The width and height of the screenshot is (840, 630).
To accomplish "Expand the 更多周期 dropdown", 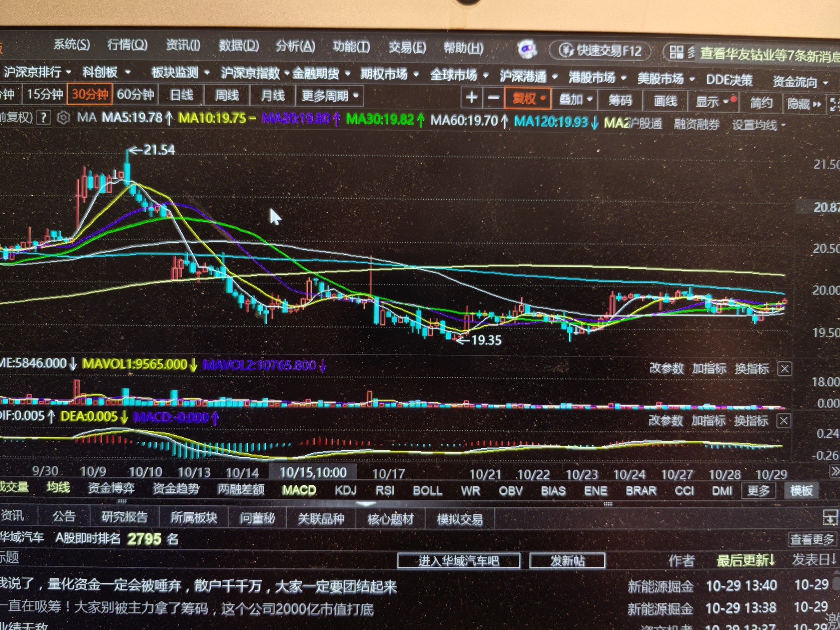I will click(x=330, y=96).
